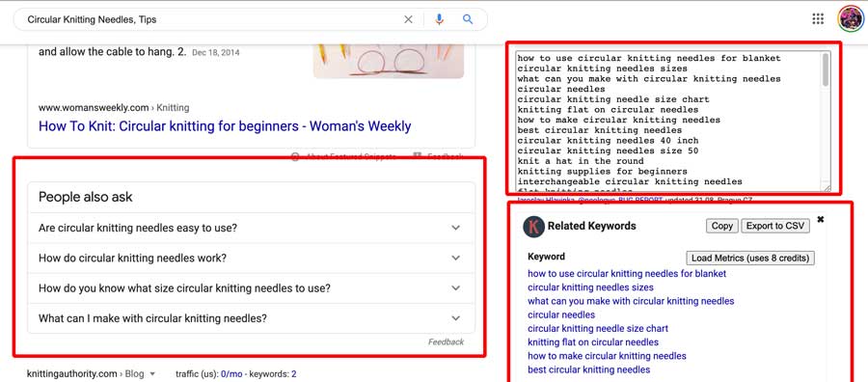Clear the search box with the X icon
Screen dimensions: 868x382
[x=408, y=19]
